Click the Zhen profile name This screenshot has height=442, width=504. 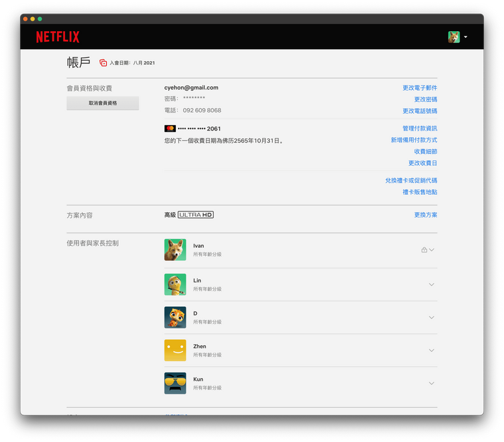200,347
